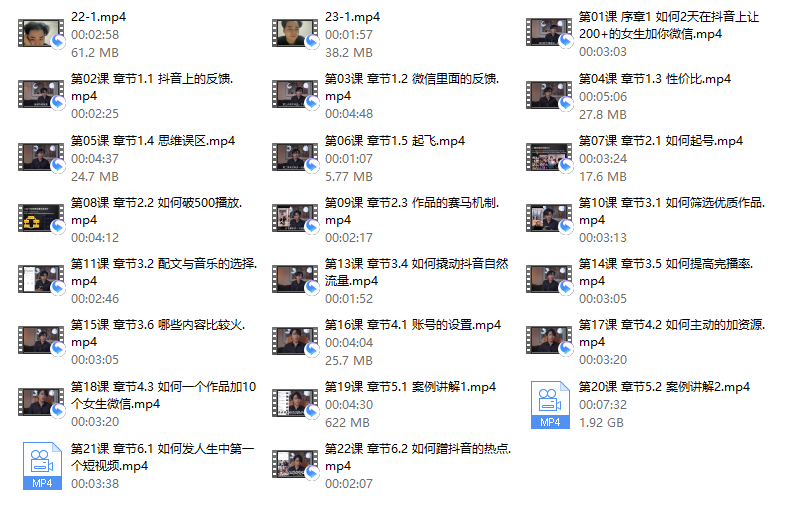801x508 pixels.
Task: Click the 第02课 章节1.1 抖音上的反馈 thumbnail
Action: coord(41,94)
